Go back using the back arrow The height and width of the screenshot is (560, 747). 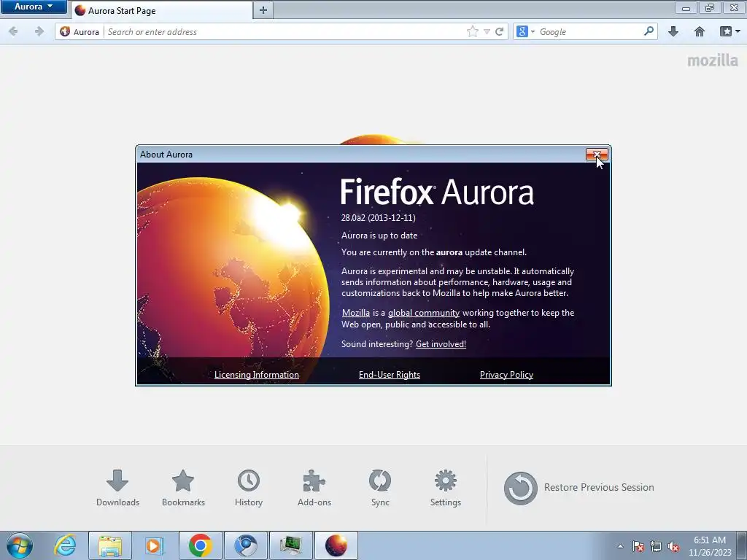coord(13,31)
